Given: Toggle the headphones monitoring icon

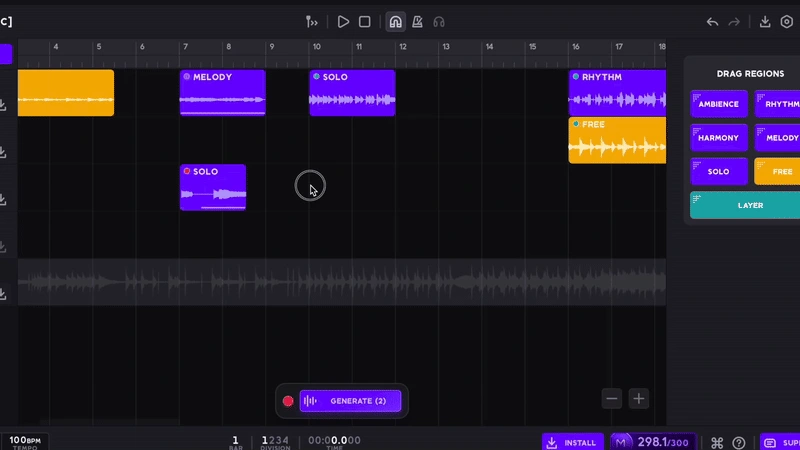Looking at the screenshot, I should pos(439,21).
